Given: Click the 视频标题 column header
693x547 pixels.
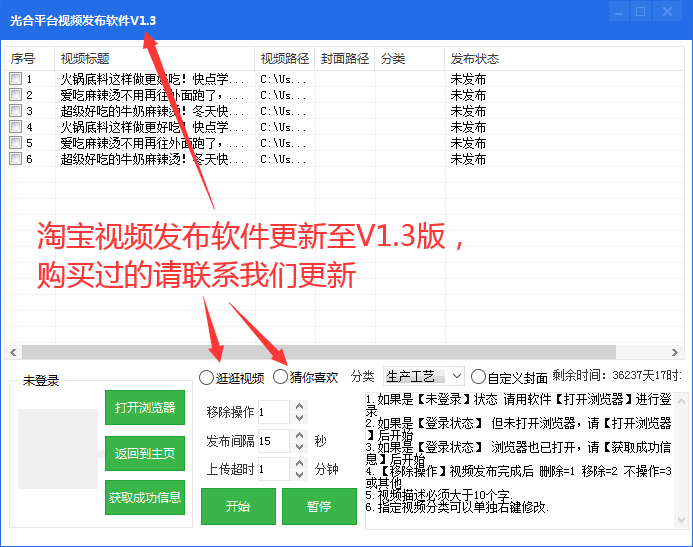Looking at the screenshot, I should 155,58.
